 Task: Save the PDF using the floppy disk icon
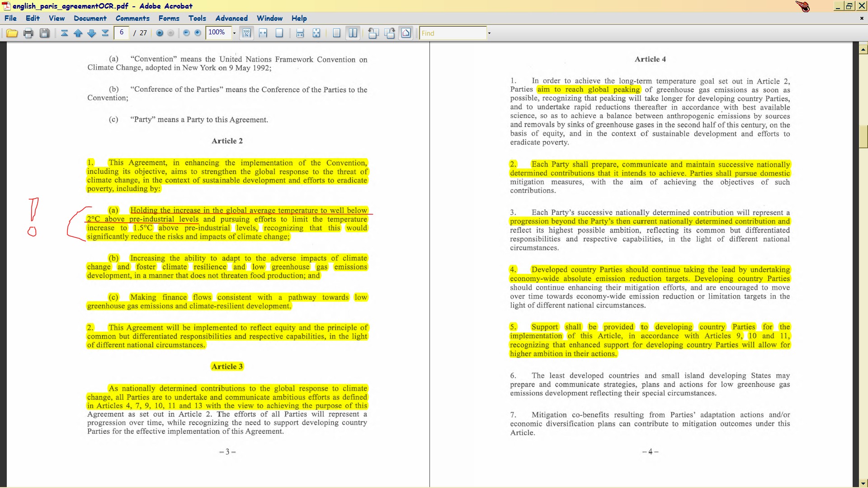click(44, 33)
